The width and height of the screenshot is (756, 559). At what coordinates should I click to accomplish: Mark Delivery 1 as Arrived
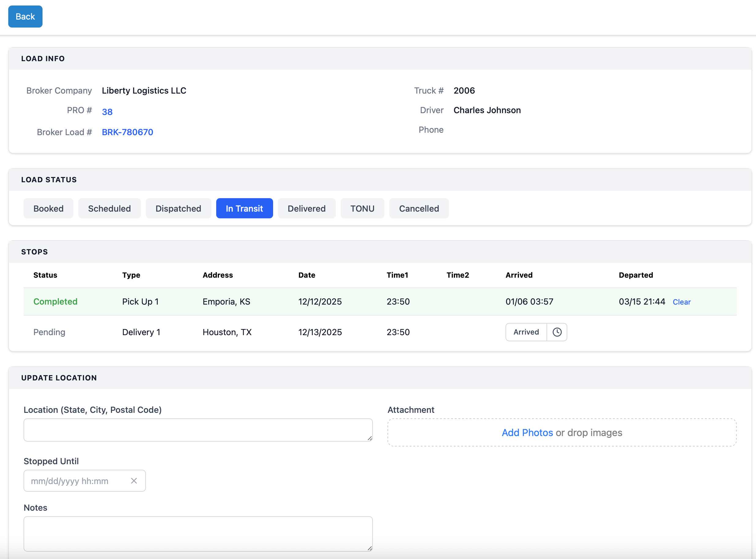[x=525, y=332]
